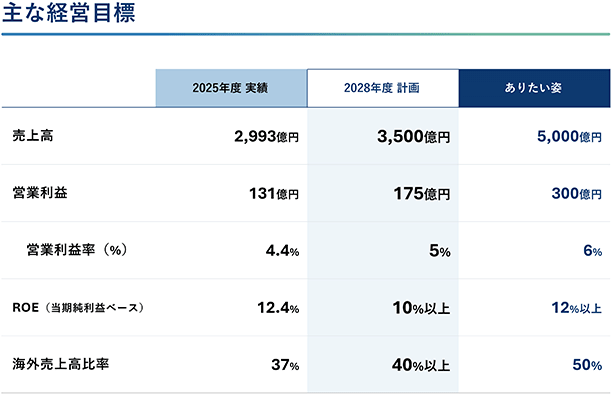Click the 営業利益率（%） row label

(77, 249)
